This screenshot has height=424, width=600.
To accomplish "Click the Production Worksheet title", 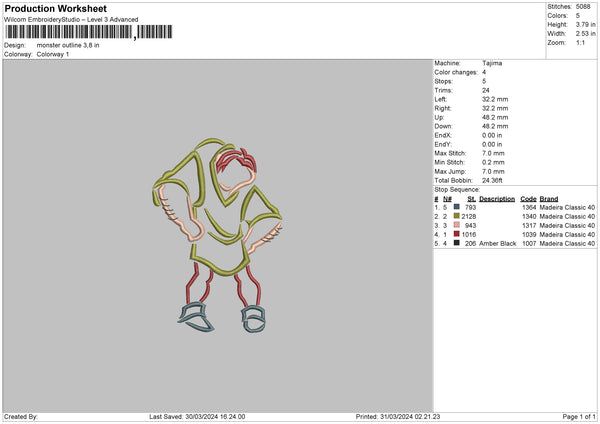I will (x=55, y=8).
